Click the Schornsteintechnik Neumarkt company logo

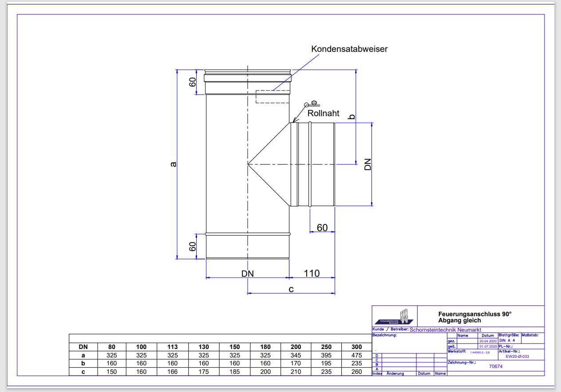(x=395, y=317)
